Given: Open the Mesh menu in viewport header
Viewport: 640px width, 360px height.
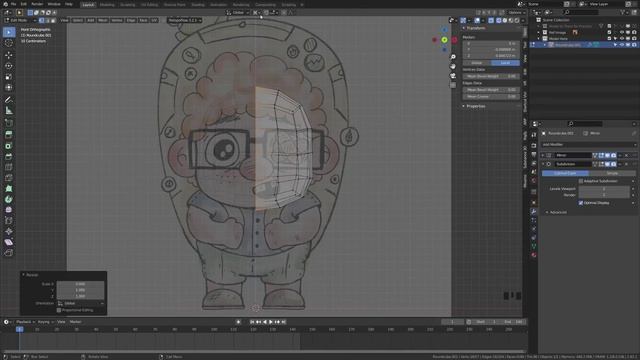Looking at the screenshot, I should pyautogui.click(x=103, y=20).
